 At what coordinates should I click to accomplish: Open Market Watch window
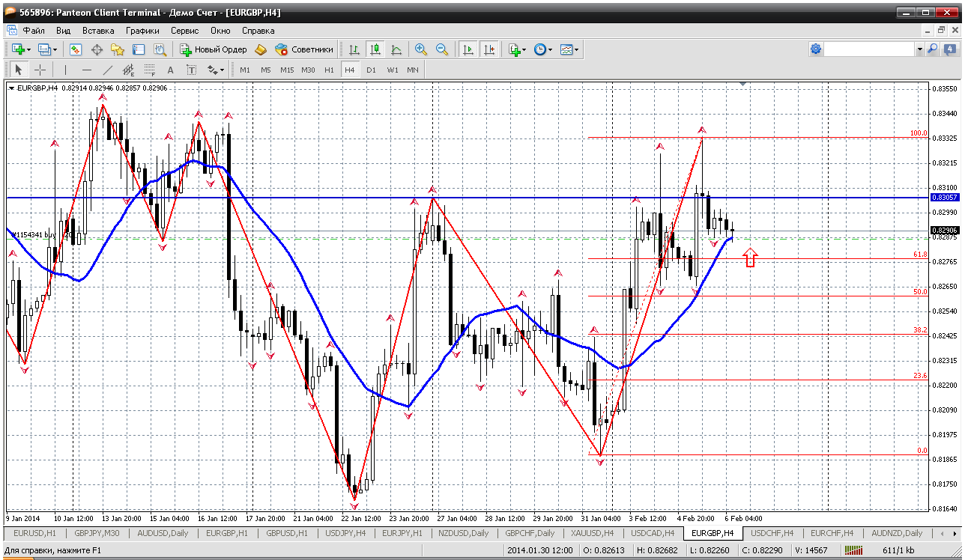click(x=76, y=49)
